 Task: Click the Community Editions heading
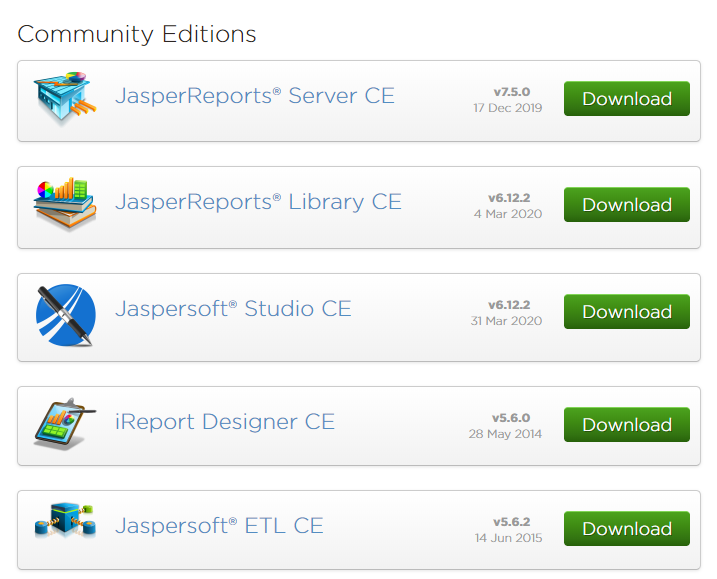(x=137, y=34)
